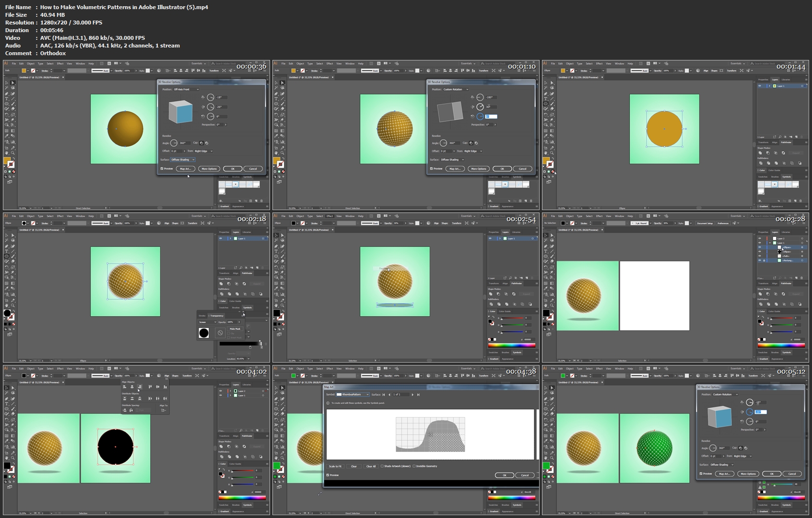Image resolution: width=812 pixels, height=518 pixels.
Task: Click the 3D rotation cube preview in the 00:00:36 dialog
Action: (181, 112)
